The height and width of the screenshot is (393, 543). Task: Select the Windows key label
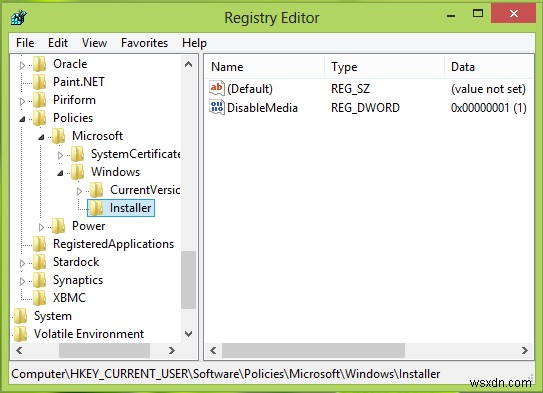point(115,172)
